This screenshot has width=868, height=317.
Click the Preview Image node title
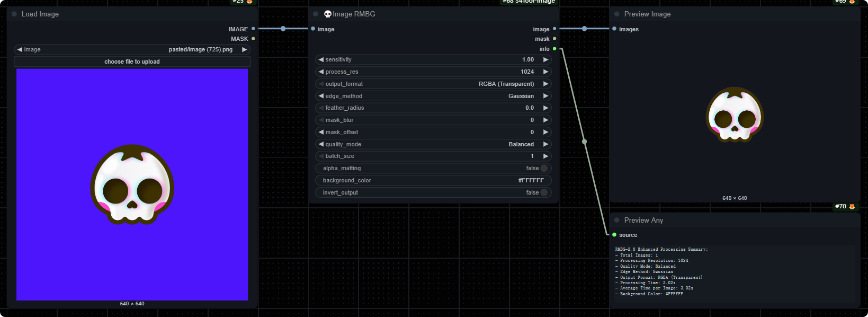(x=647, y=14)
